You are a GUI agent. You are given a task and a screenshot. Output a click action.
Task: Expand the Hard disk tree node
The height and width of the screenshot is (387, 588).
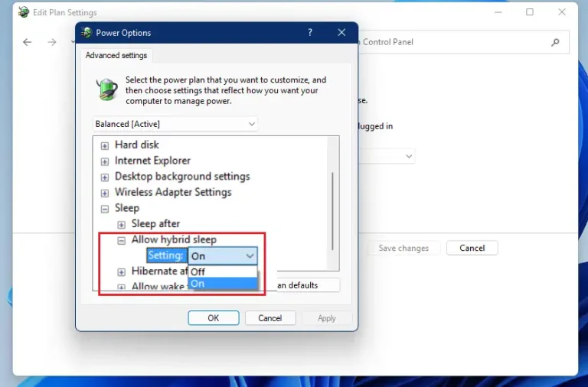click(x=105, y=146)
